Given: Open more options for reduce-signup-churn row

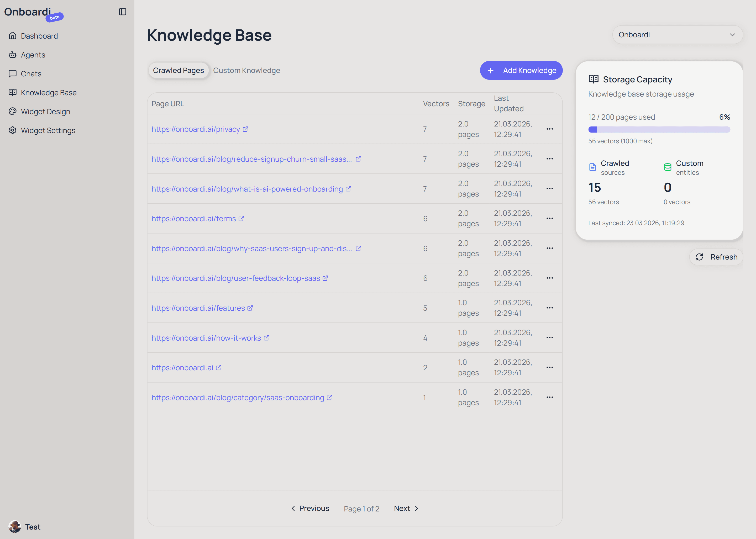Looking at the screenshot, I should pos(550,159).
